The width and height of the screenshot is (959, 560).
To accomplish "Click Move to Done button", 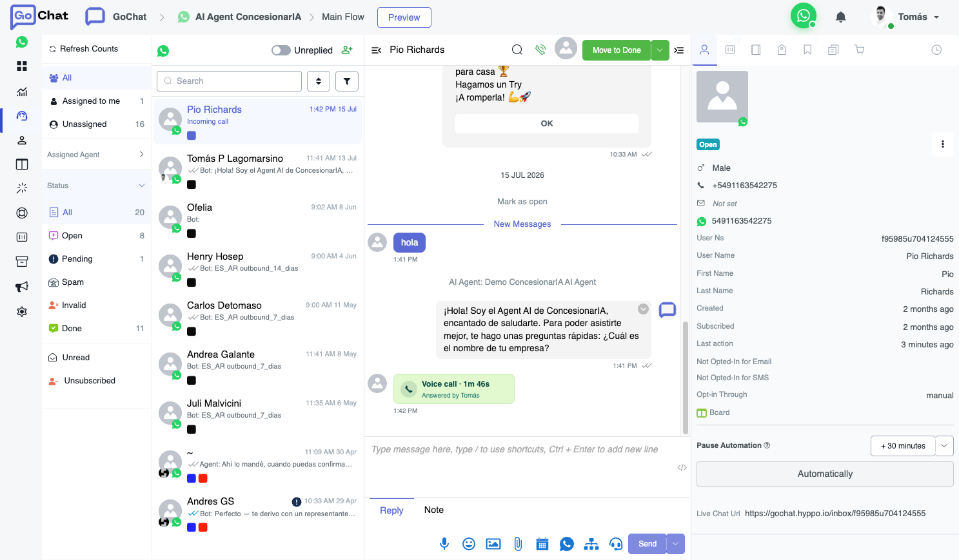I will click(x=617, y=50).
